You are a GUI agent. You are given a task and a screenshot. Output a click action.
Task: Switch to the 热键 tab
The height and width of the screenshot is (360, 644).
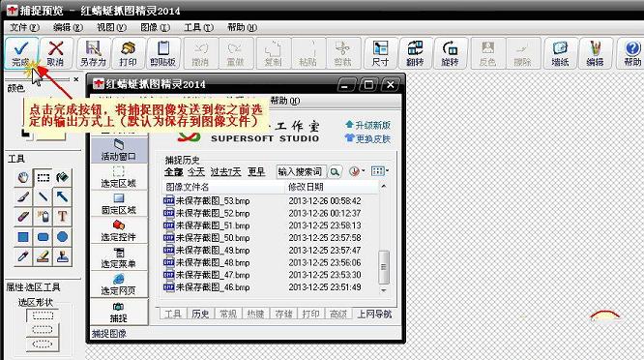[x=255, y=314]
